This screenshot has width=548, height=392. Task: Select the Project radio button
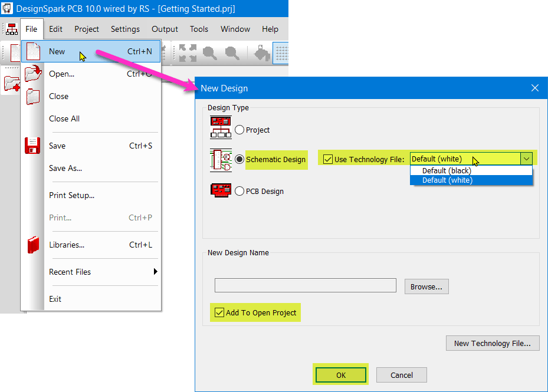[239, 130]
